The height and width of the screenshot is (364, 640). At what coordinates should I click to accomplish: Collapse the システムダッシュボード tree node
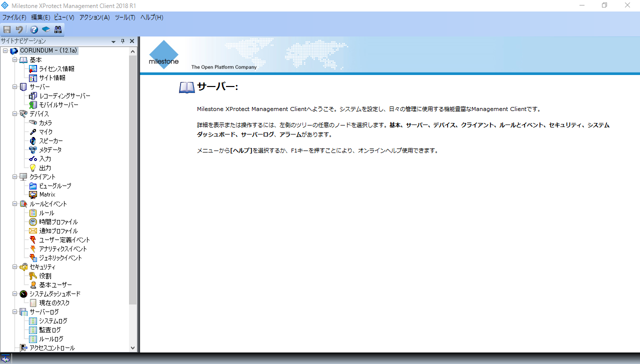tap(15, 294)
